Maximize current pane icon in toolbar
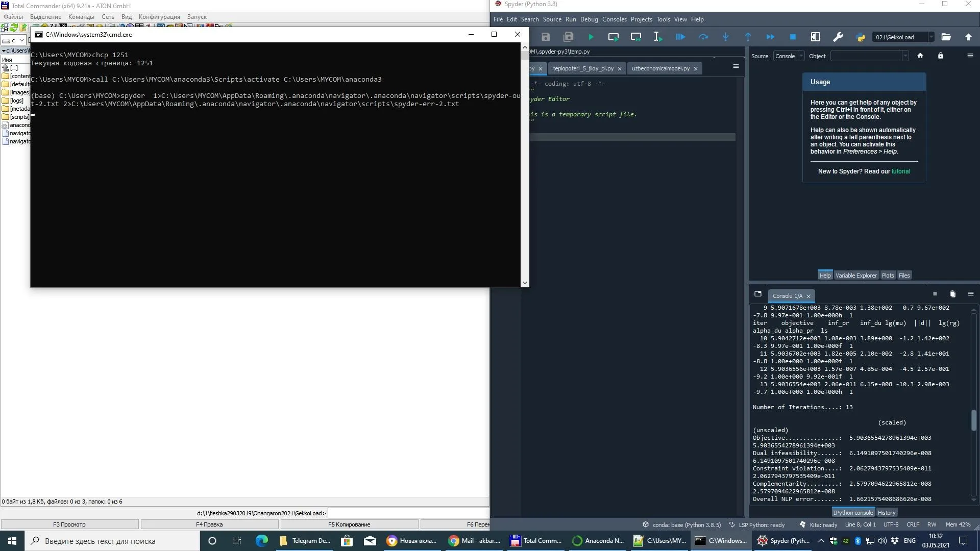 coord(815,37)
